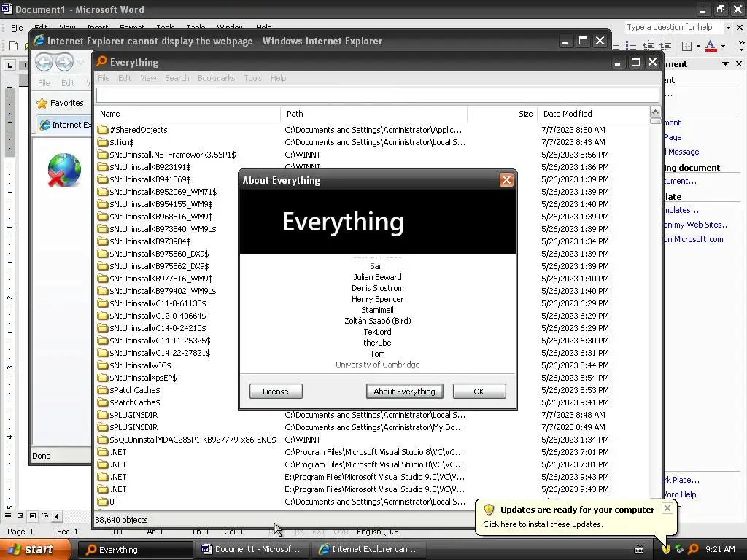Click Word's new blank document icon
The width and height of the screenshot is (747, 560).
(13, 46)
